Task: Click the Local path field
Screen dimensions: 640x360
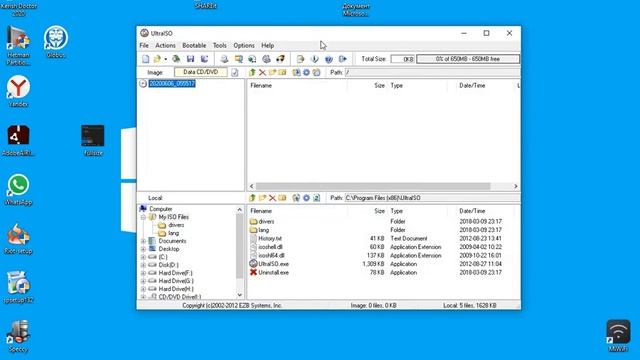Action: click(432, 198)
